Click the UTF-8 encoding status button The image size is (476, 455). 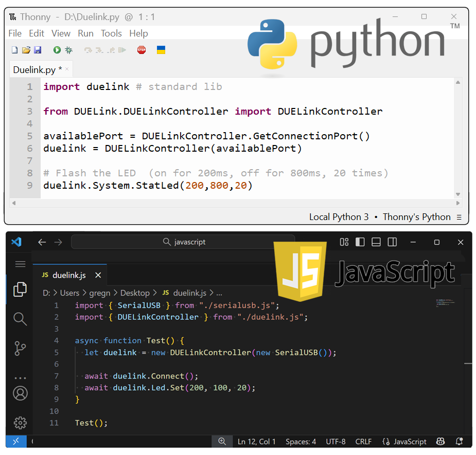pos(336,441)
